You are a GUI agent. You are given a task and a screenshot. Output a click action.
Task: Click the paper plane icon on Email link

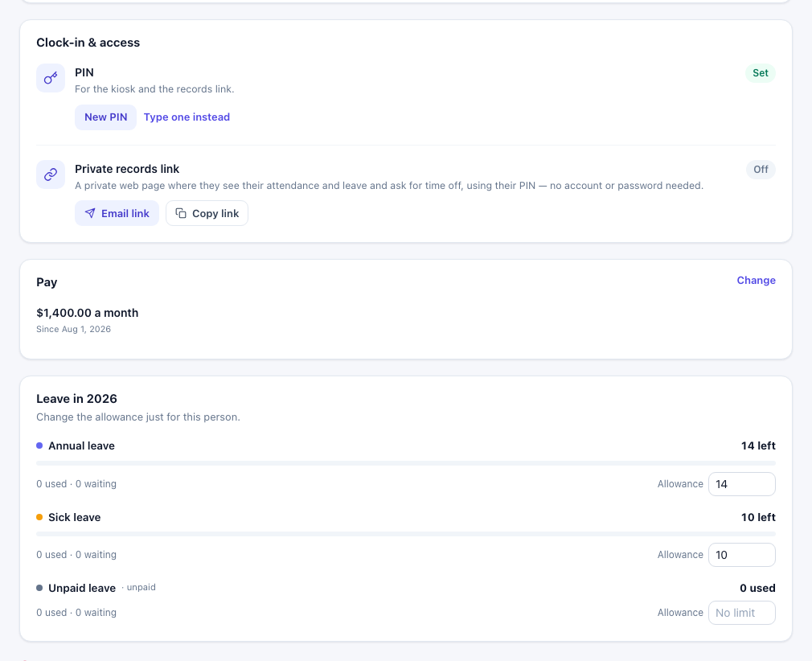(x=90, y=213)
